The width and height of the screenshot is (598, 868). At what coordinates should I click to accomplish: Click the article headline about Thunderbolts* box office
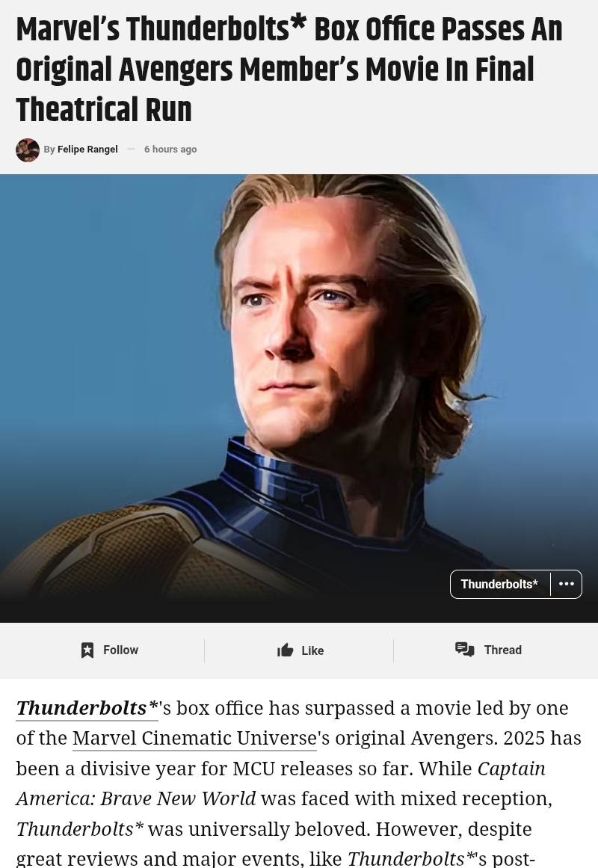[x=289, y=70]
